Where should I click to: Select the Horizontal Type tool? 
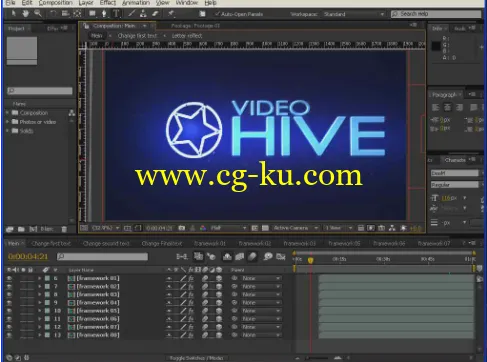116,14
